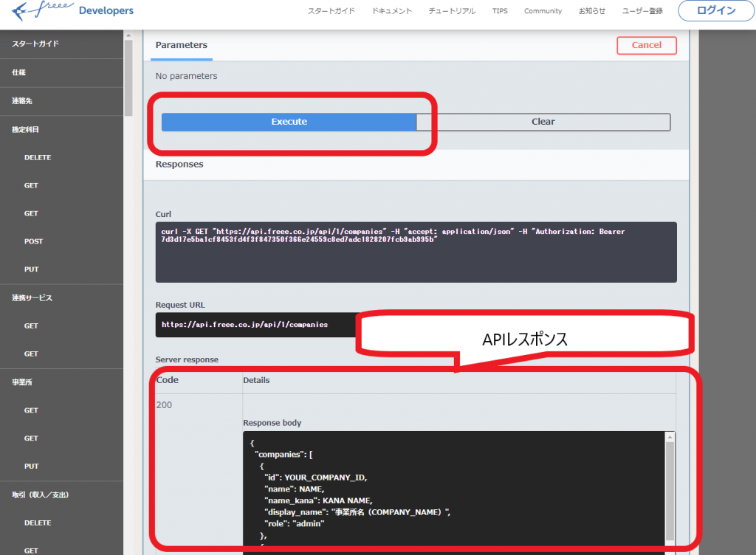
Task: Select the Parameters tab
Action: [x=181, y=44]
